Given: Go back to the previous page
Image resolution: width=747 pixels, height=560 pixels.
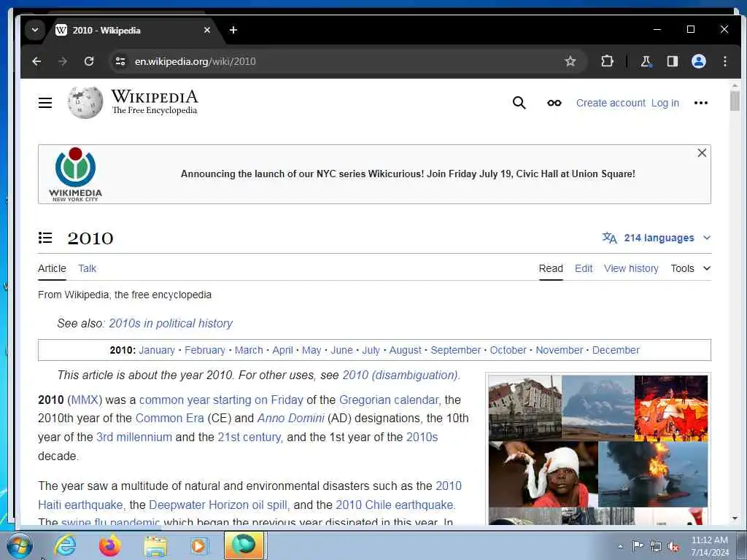Looking at the screenshot, I should point(36,61).
